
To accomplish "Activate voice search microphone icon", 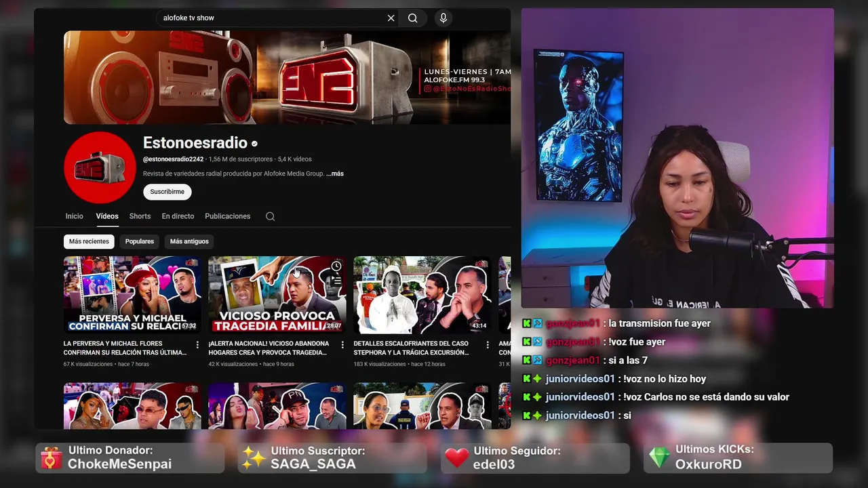I will coord(443,18).
